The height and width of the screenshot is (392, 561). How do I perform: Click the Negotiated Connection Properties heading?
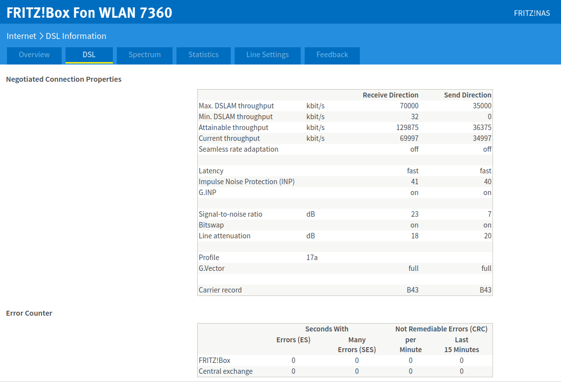64,79
